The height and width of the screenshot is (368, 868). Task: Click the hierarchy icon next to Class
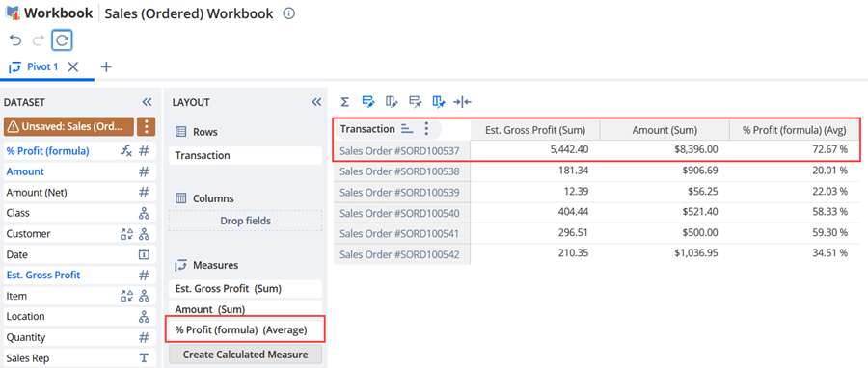(144, 213)
